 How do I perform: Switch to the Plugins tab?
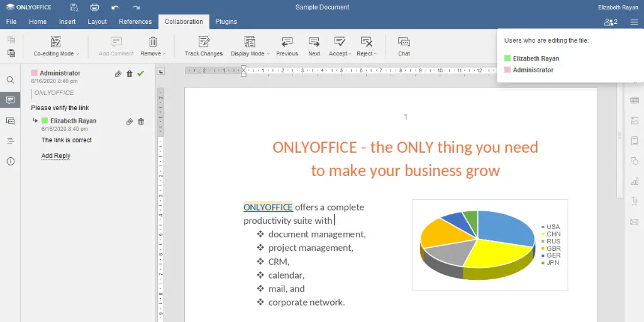point(226,22)
